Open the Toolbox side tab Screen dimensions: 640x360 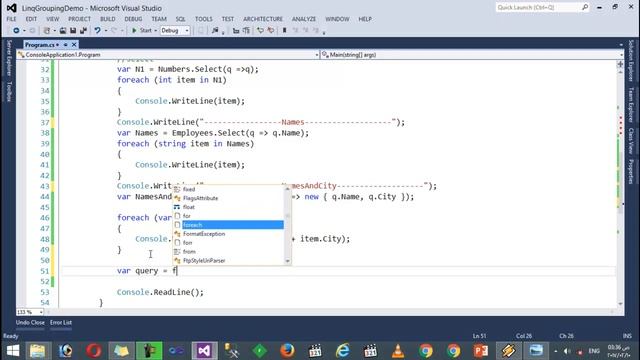(9, 91)
